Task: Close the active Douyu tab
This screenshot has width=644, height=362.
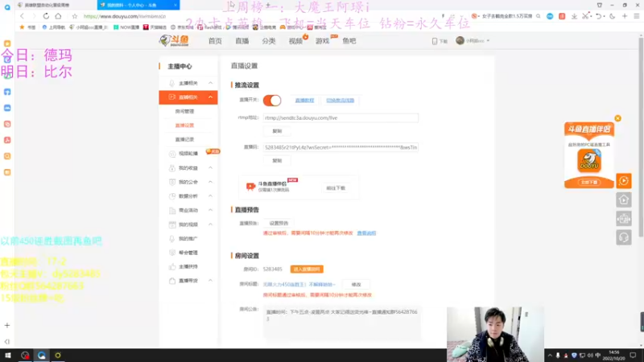Action: point(175,5)
